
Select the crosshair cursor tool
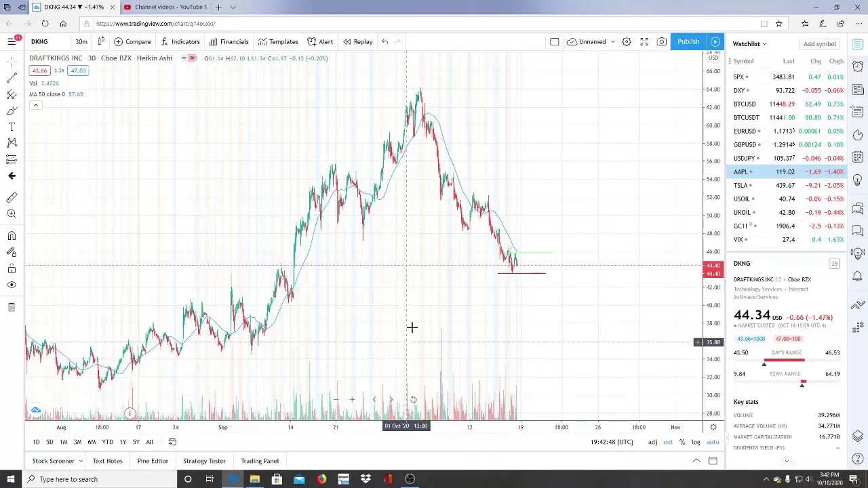[12, 62]
